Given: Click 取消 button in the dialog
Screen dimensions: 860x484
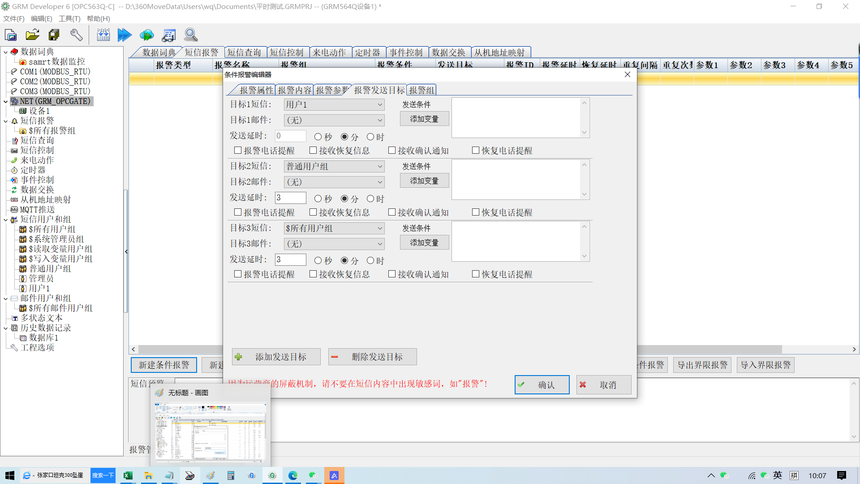Looking at the screenshot, I should [x=603, y=385].
